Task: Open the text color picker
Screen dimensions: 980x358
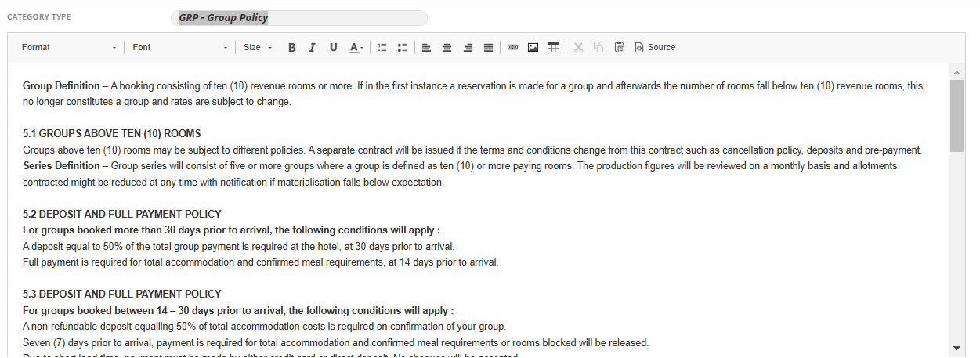Action: [x=356, y=48]
